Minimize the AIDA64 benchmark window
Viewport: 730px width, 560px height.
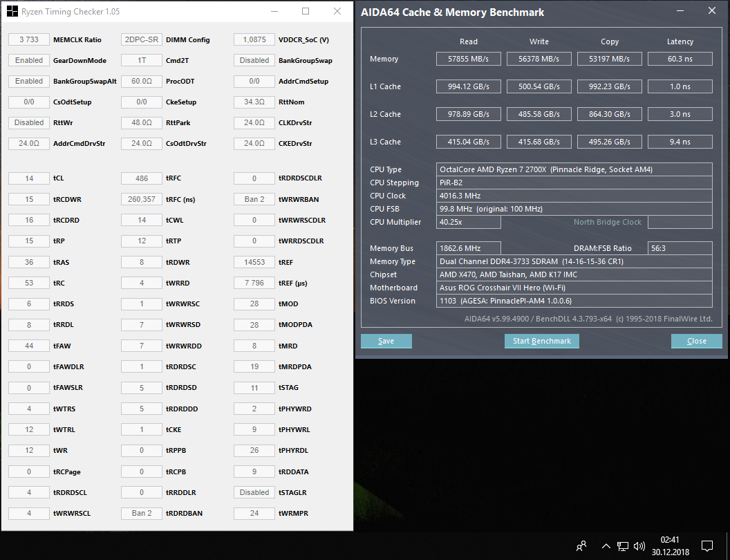click(681, 10)
